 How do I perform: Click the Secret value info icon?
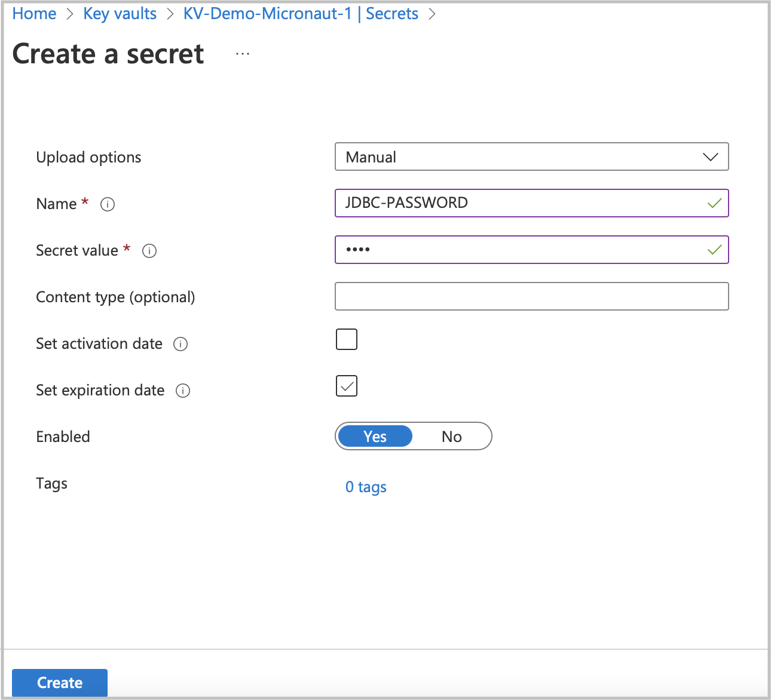149,251
